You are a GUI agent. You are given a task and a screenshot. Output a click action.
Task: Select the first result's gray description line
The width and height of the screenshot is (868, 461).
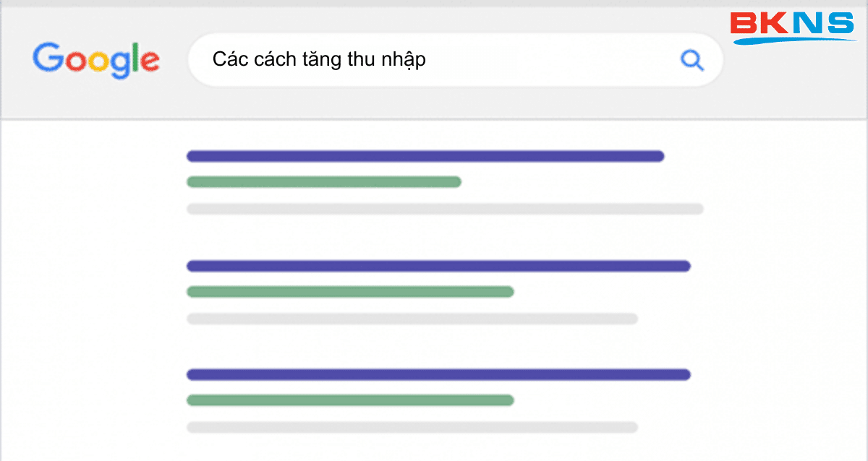click(445, 209)
